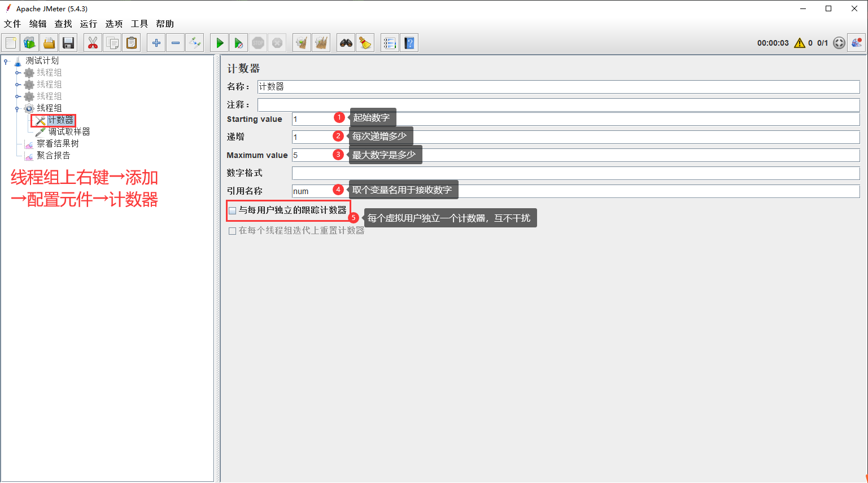
Task: Collapse the enabled fourth 线程组 node
Action: (x=18, y=108)
